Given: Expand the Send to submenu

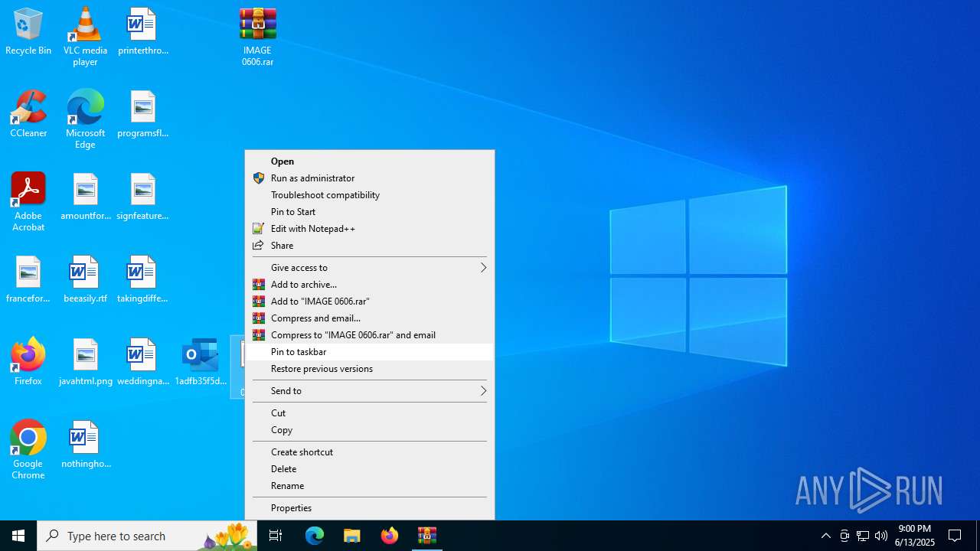Looking at the screenshot, I should coord(370,391).
